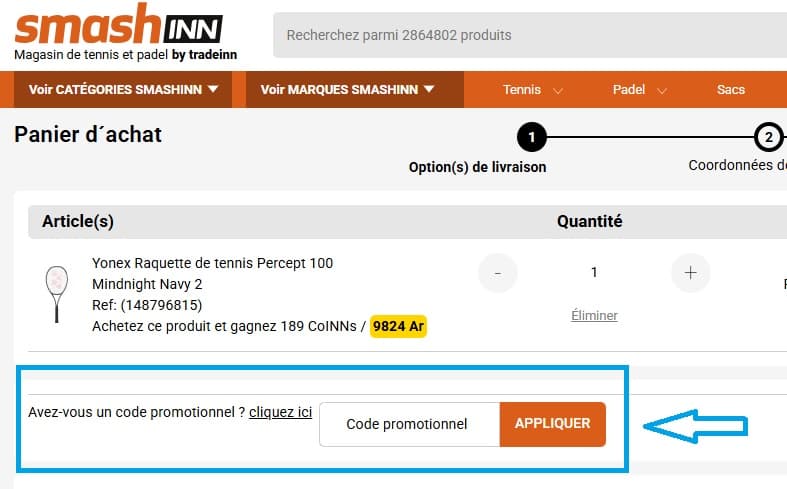Click the product search box

pyautogui.click(x=528, y=36)
